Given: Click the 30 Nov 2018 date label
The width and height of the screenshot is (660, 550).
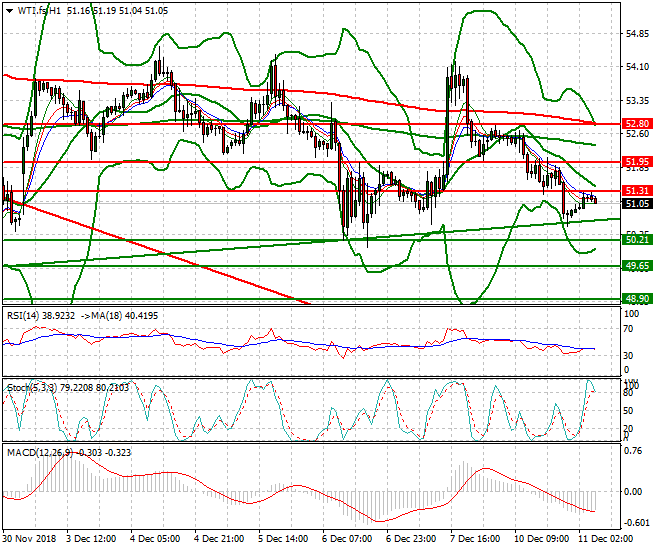Looking at the screenshot, I should pyautogui.click(x=29, y=539).
